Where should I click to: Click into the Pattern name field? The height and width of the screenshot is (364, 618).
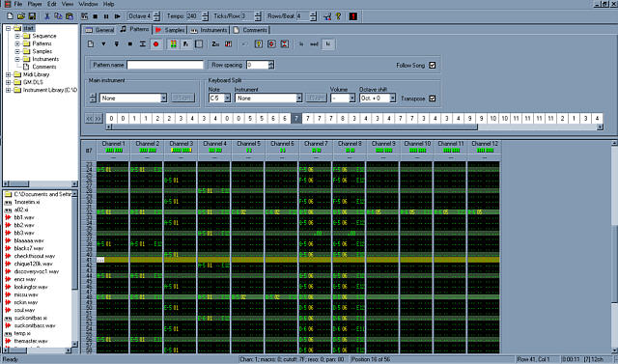tap(165, 65)
